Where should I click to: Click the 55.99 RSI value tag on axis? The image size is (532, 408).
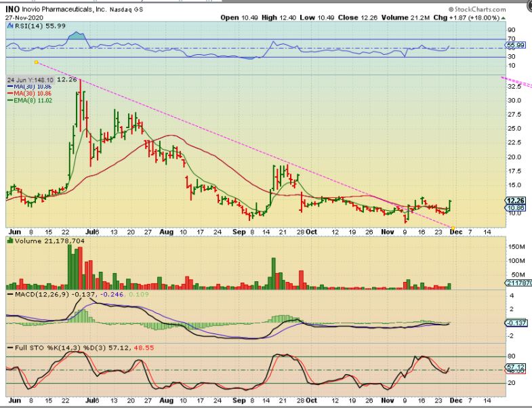[x=516, y=45]
